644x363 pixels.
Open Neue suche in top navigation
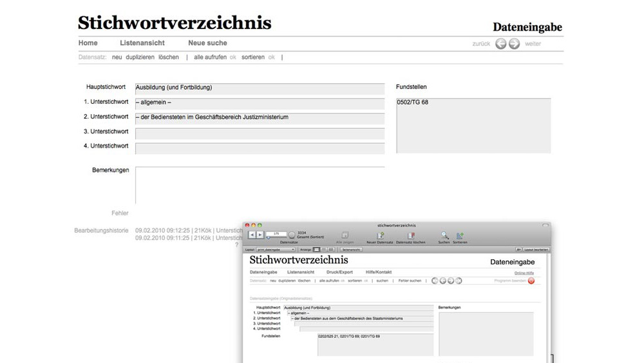click(207, 43)
